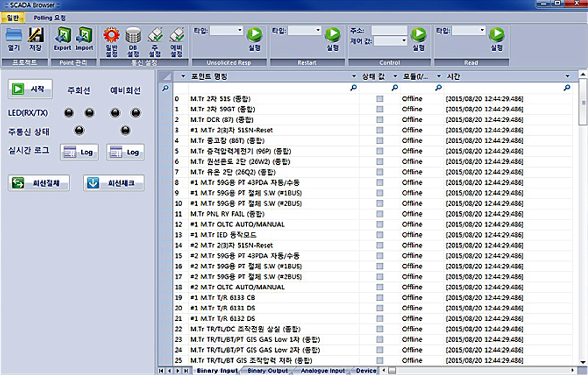This screenshot has width=588, height=375.
Task: Click the vertical scrollbar down arrow
Action: click(583, 362)
